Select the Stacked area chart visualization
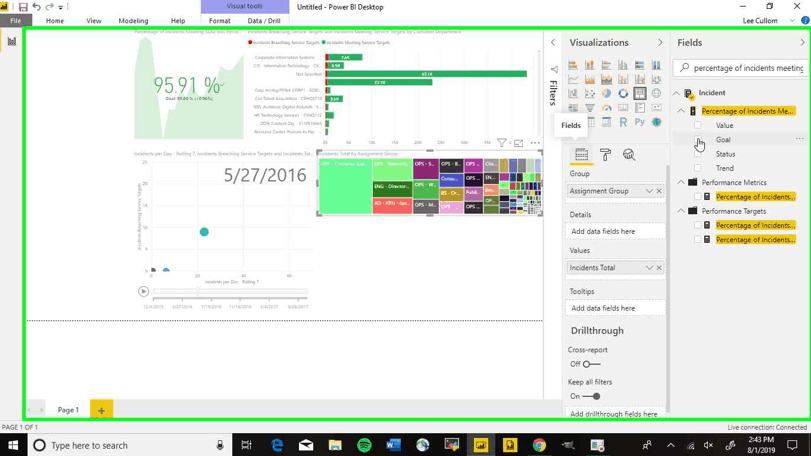 [x=606, y=79]
